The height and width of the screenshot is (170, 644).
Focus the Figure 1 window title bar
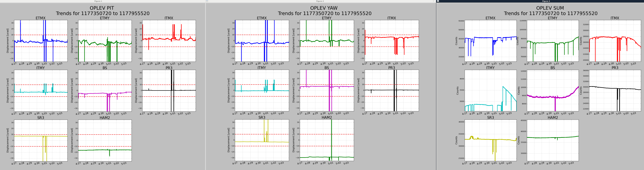(x=102, y=1)
